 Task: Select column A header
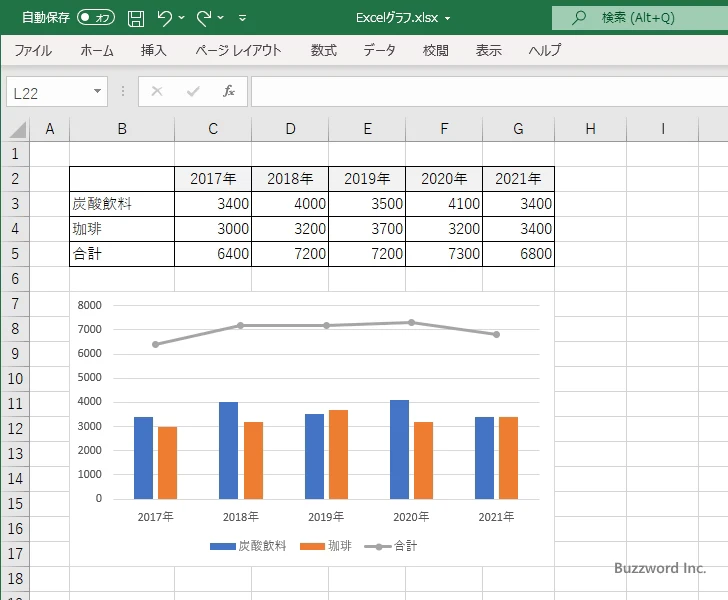[50, 129]
